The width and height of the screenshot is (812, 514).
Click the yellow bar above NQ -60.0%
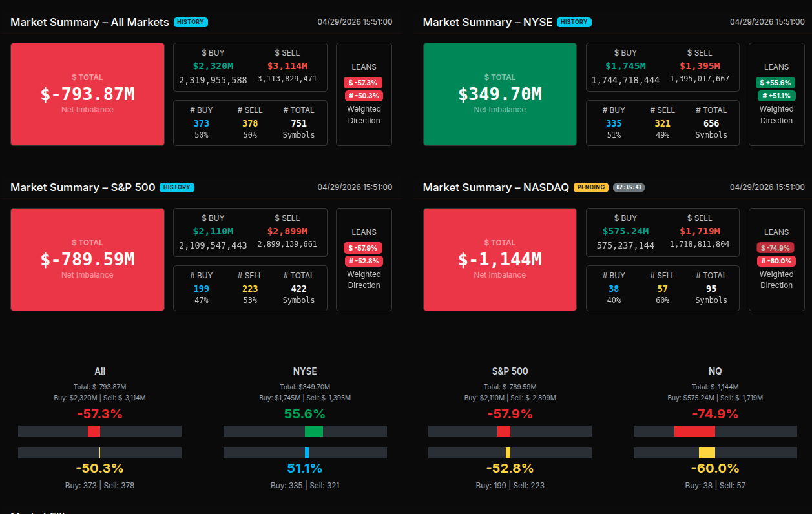coord(707,453)
